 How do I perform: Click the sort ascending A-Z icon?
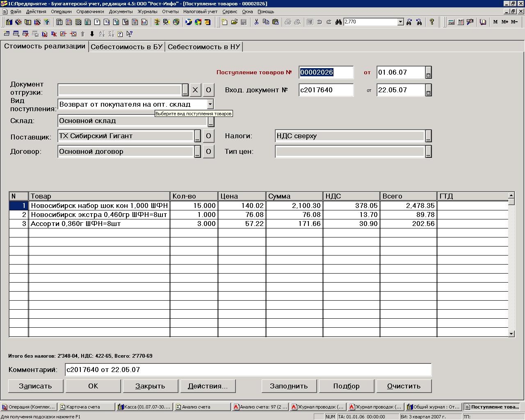[102, 34]
